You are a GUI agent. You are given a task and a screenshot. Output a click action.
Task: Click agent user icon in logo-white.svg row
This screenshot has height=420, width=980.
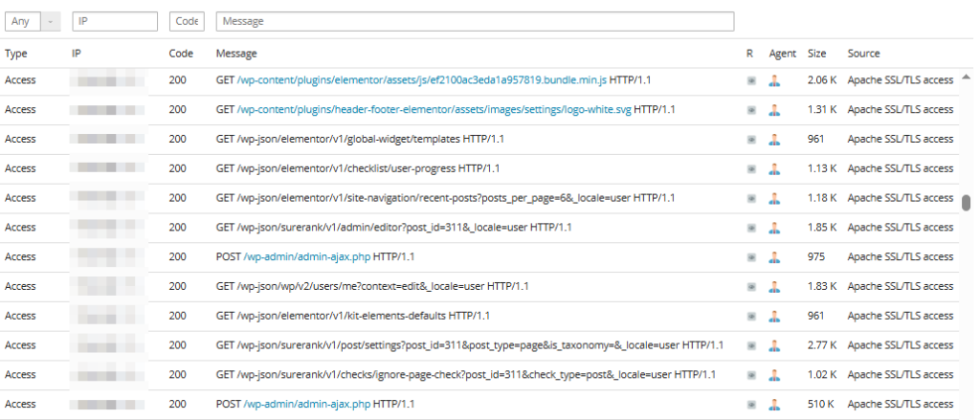pyautogui.click(x=774, y=110)
